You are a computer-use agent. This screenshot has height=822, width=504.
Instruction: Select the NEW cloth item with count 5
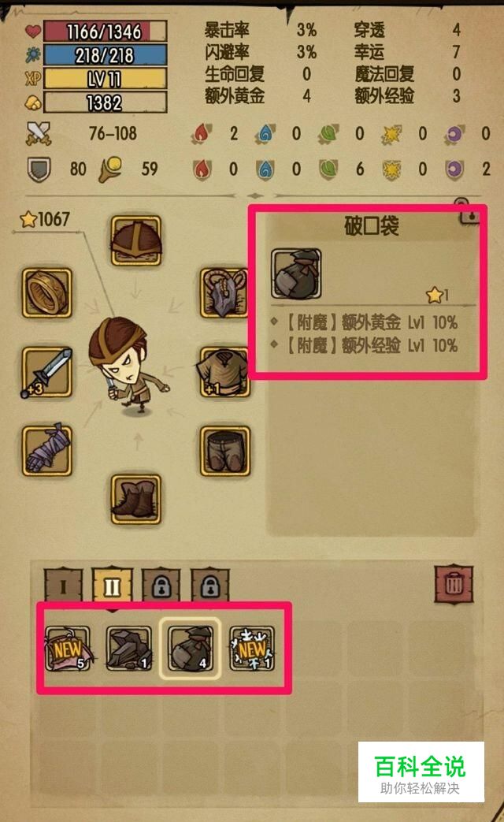coord(68,649)
